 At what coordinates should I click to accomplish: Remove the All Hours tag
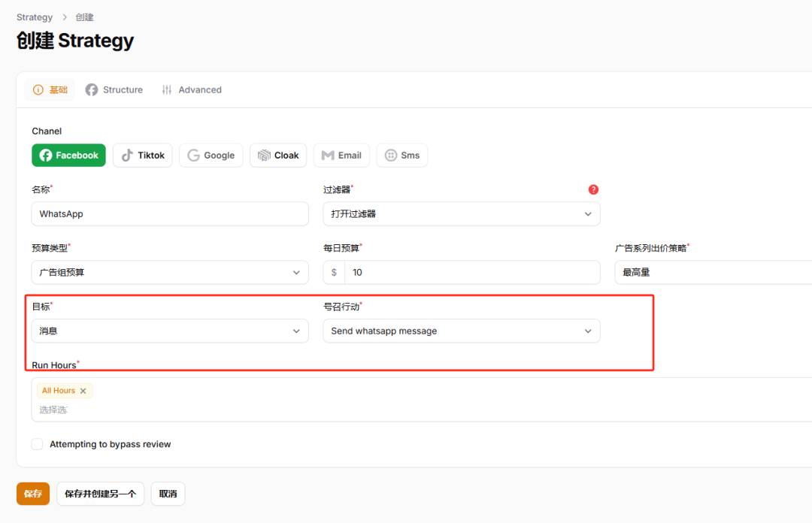(x=83, y=391)
